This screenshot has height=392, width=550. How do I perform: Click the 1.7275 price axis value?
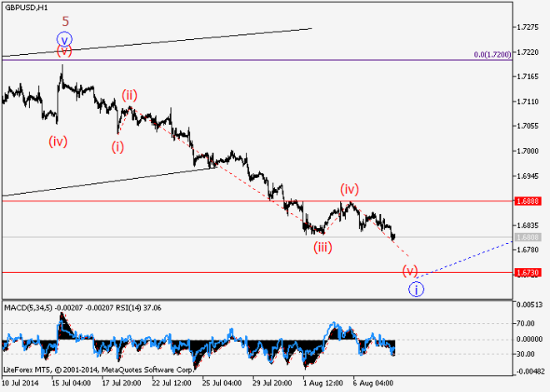point(527,27)
